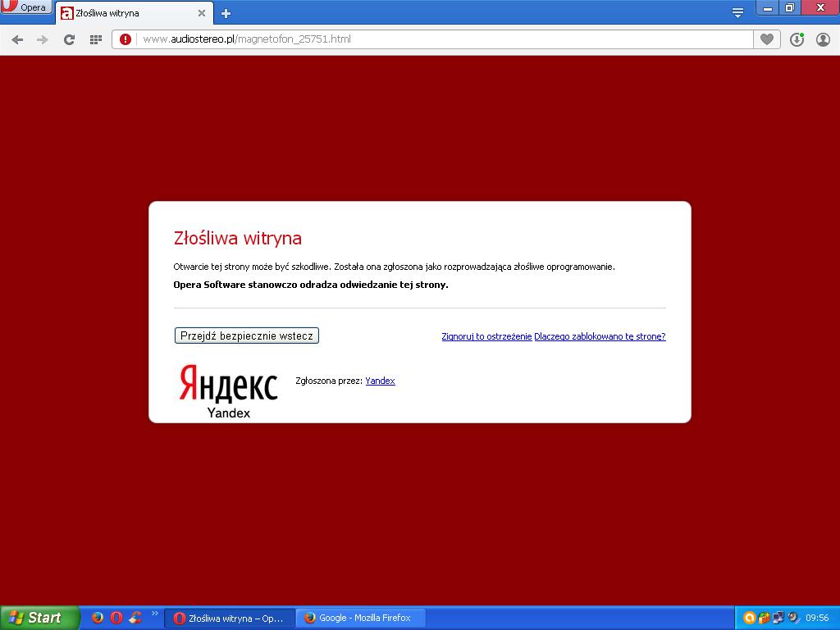This screenshot has width=840, height=630.
Task: Click the network connection tray icon
Action: (778, 619)
